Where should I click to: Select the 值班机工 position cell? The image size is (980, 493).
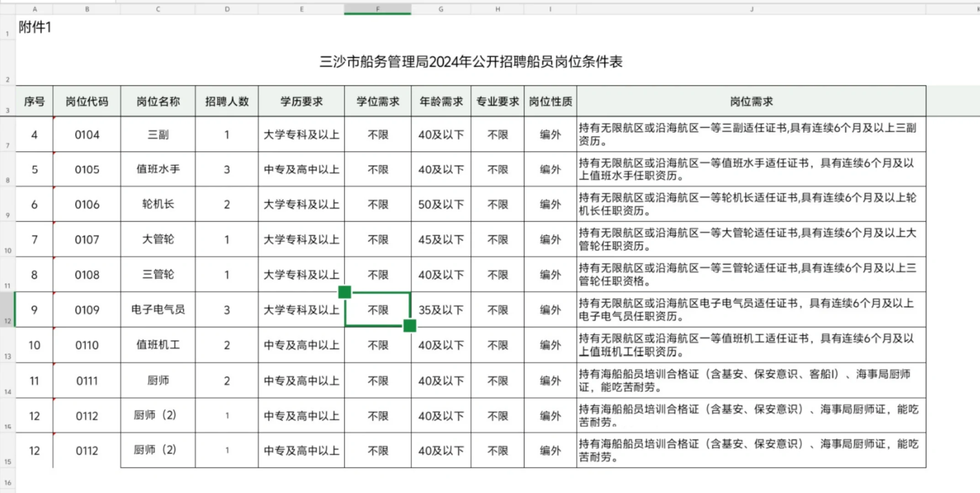[x=158, y=345]
